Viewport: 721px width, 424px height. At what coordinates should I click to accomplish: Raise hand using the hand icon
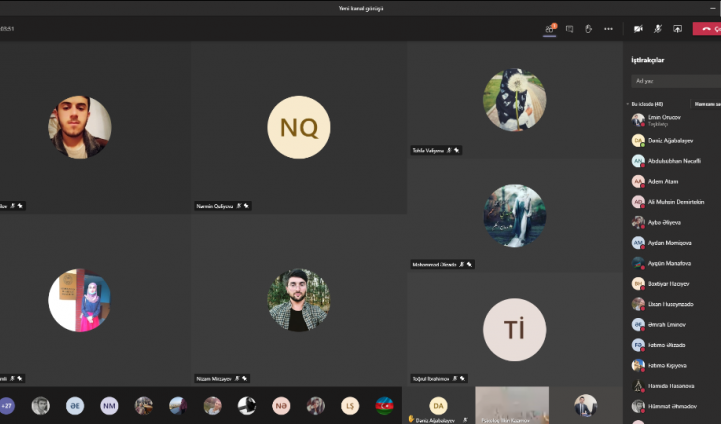point(589,29)
